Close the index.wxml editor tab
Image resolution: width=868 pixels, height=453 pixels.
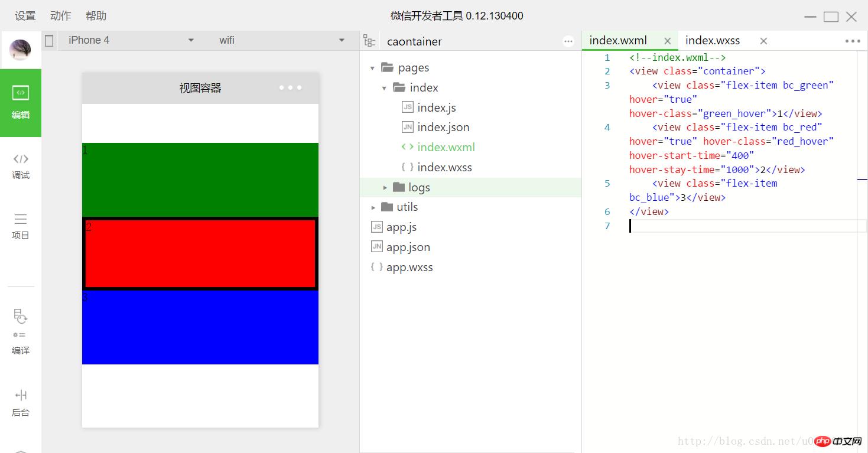(667, 41)
